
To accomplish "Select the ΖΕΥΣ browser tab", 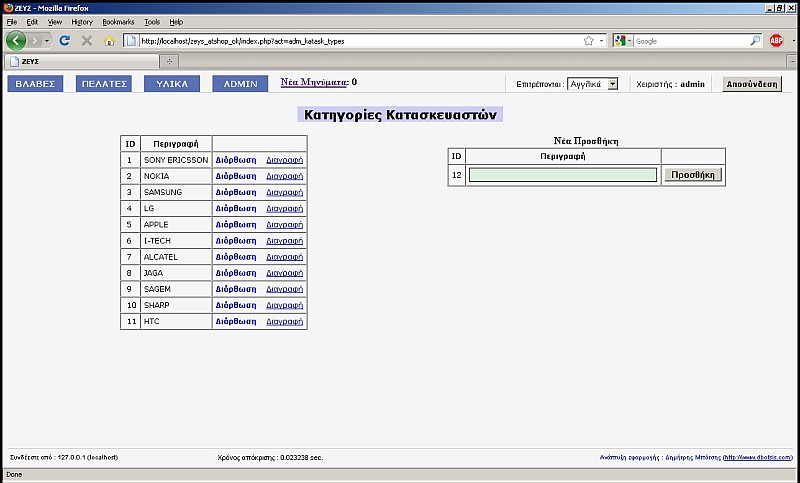I will pyautogui.click(x=82, y=61).
